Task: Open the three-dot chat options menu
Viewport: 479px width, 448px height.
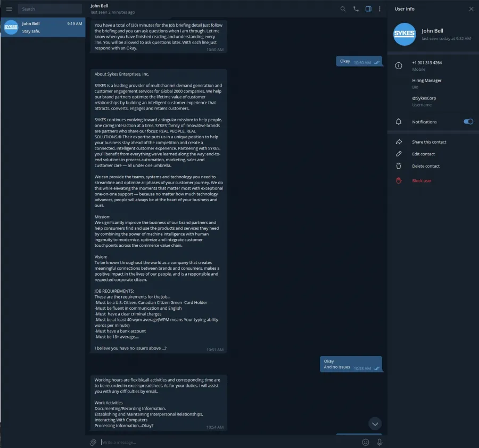Action: point(379,9)
